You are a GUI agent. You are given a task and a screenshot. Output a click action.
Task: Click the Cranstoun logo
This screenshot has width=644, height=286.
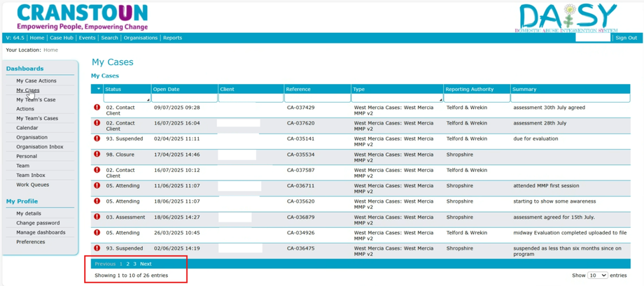point(82,16)
